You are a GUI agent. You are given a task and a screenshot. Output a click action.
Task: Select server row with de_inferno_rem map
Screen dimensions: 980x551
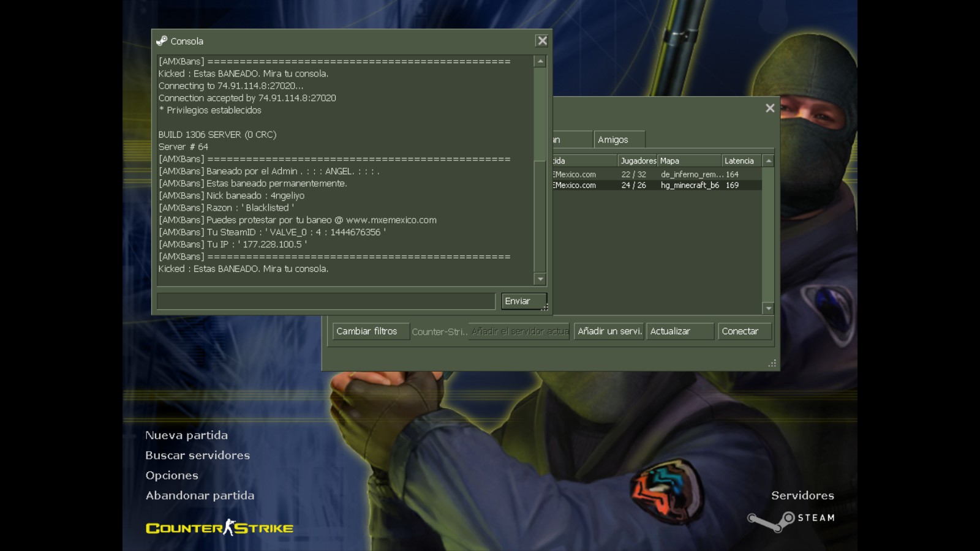tap(657, 174)
